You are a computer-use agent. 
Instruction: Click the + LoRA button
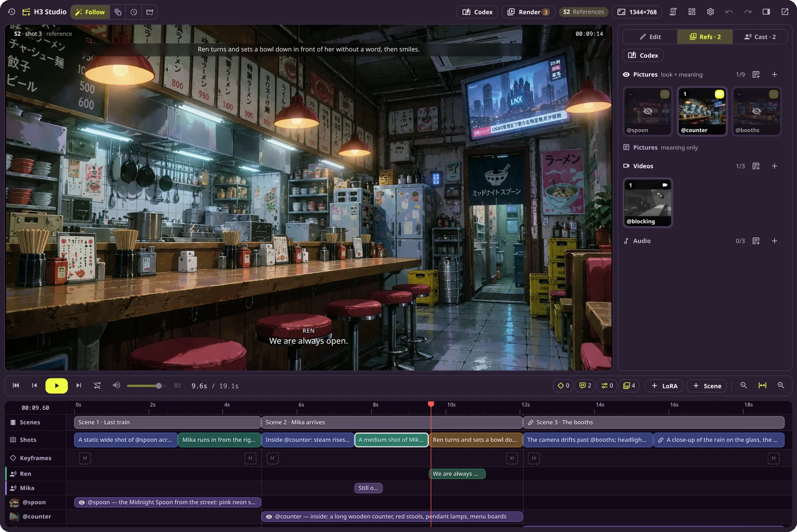pos(664,386)
